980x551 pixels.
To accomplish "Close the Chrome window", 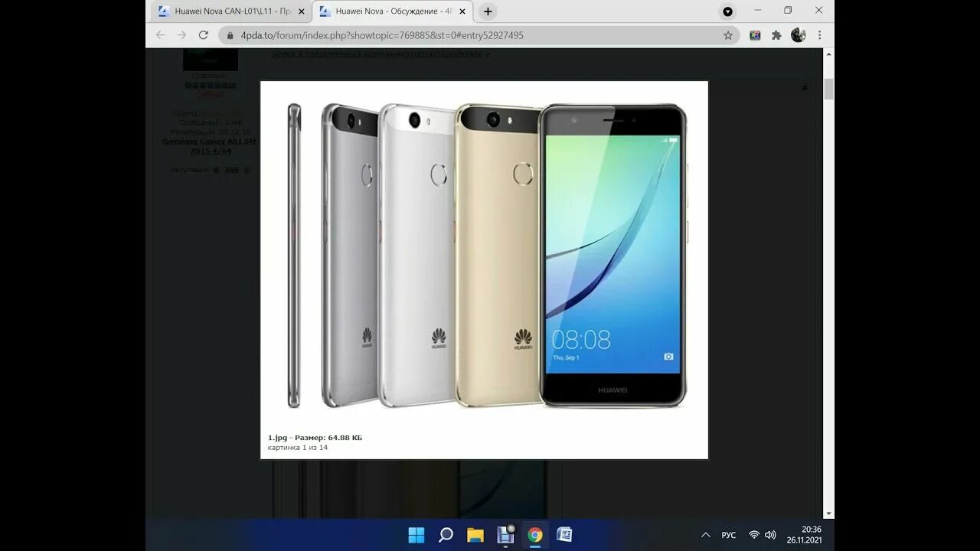I will coord(818,11).
